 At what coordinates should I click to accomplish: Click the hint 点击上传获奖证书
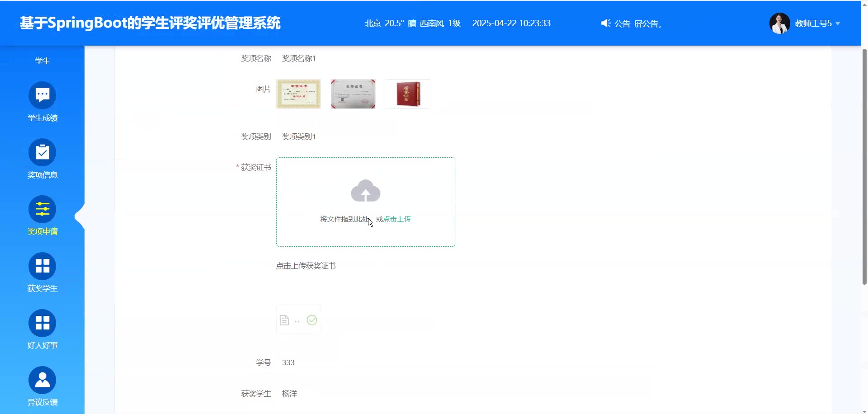[x=306, y=266]
